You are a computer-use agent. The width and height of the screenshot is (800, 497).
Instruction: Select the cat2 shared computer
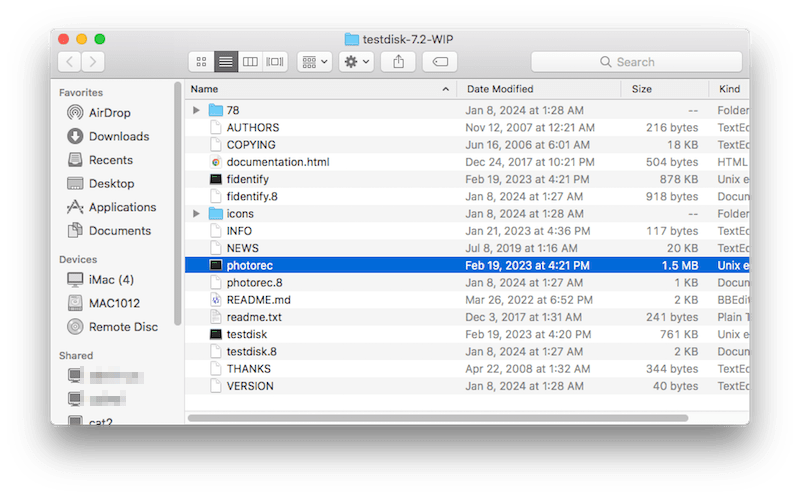[90, 421]
